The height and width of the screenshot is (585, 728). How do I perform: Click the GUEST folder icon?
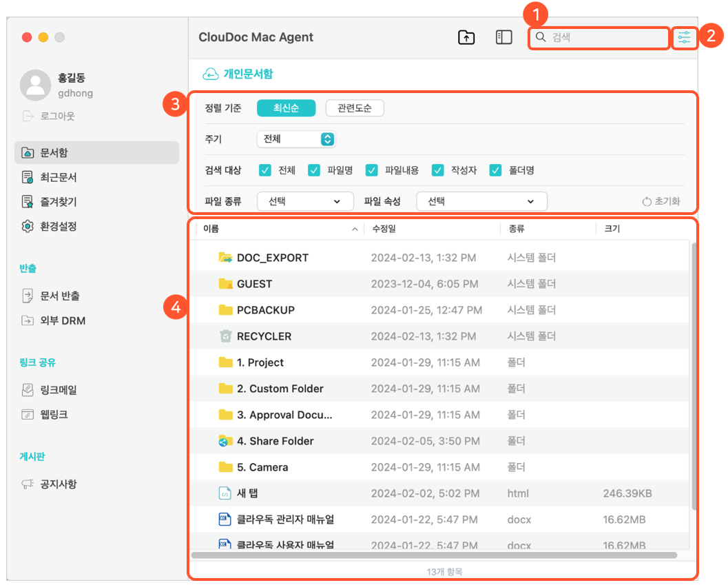[225, 283]
